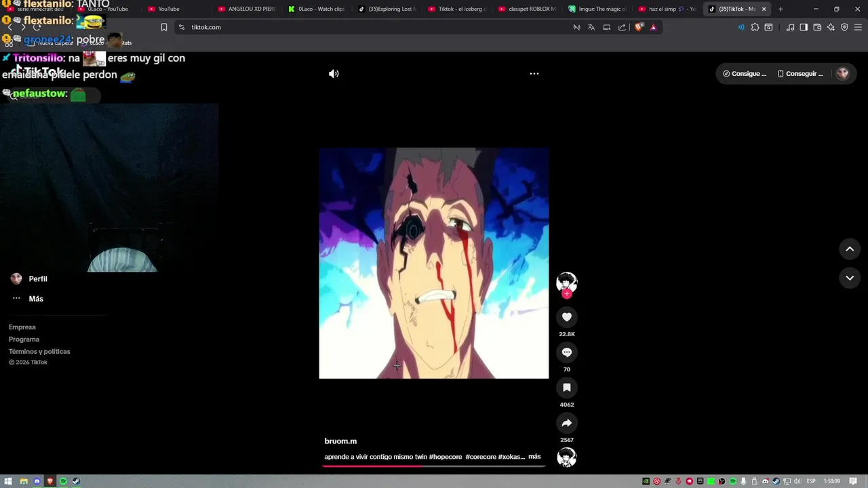The image size is (868, 488).
Task: Open the music note playlist icon
Action: (x=790, y=27)
